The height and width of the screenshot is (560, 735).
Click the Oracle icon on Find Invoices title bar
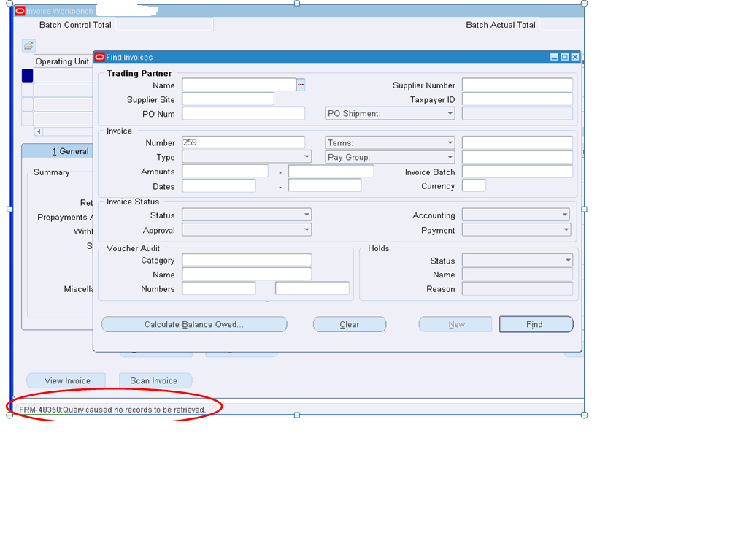click(99, 57)
